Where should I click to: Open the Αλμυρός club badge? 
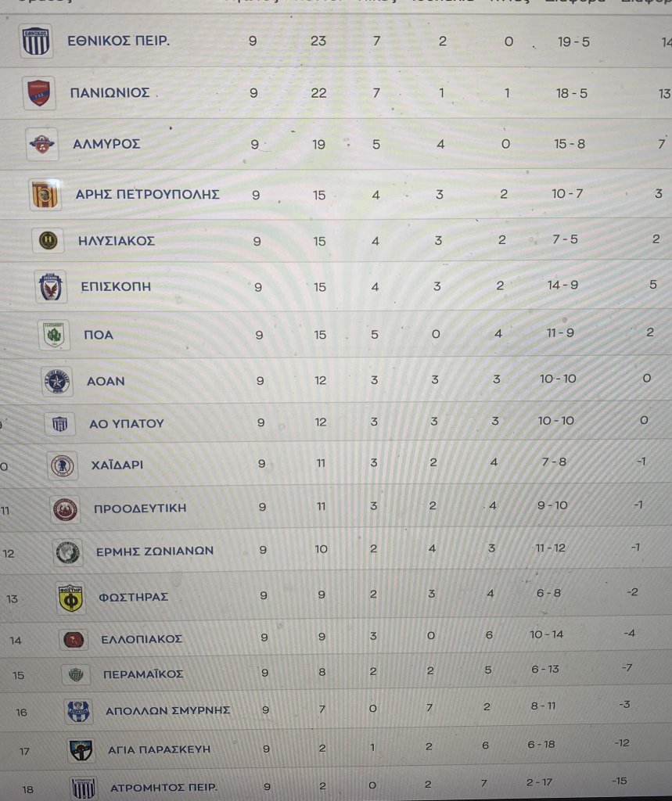click(x=42, y=144)
